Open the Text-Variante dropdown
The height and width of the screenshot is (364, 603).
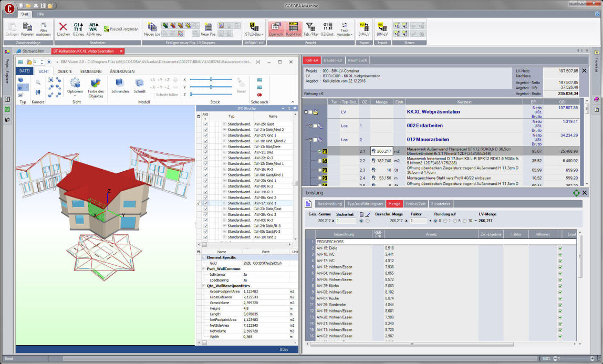pos(344,29)
